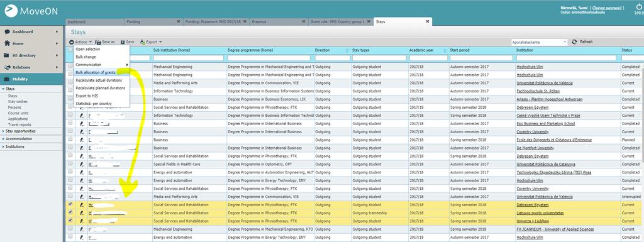Switch to the Dashboard tab
The image size is (644, 242).
[x=95, y=22]
